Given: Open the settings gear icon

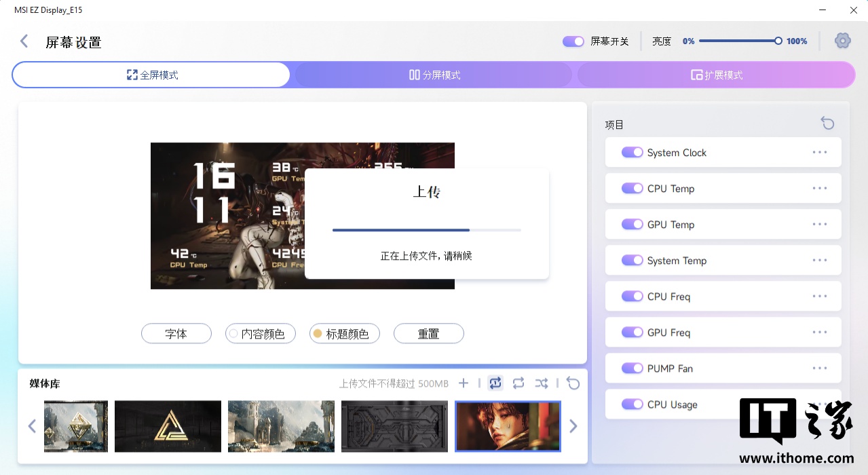Looking at the screenshot, I should tap(842, 41).
